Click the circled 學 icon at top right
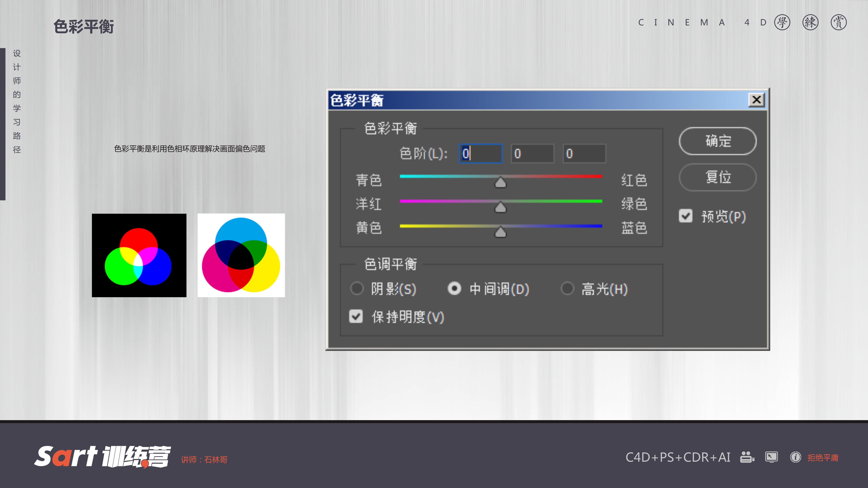Image resolution: width=868 pixels, height=488 pixels. (782, 22)
